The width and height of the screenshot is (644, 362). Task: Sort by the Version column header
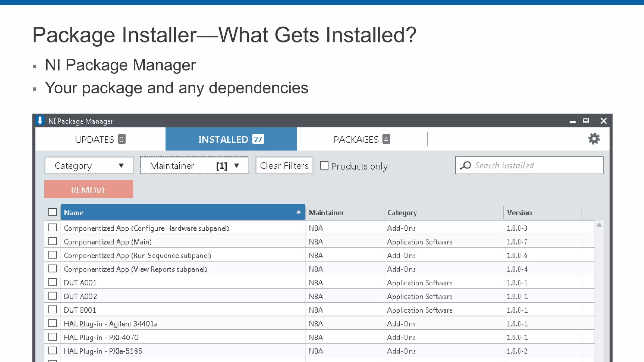pos(543,212)
